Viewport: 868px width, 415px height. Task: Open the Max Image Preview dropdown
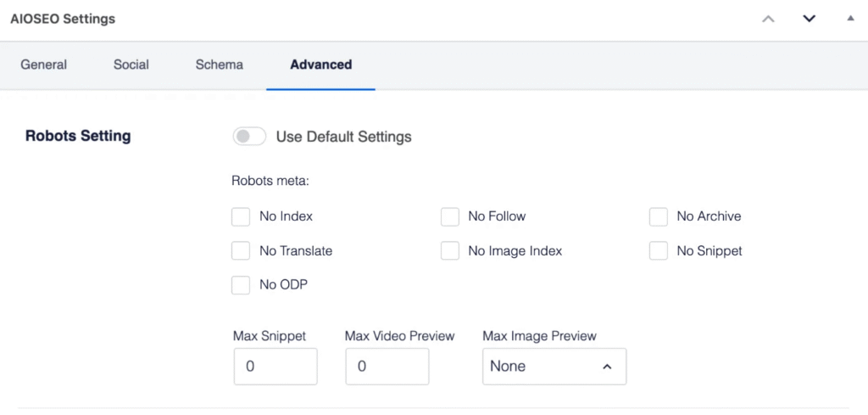(x=554, y=367)
